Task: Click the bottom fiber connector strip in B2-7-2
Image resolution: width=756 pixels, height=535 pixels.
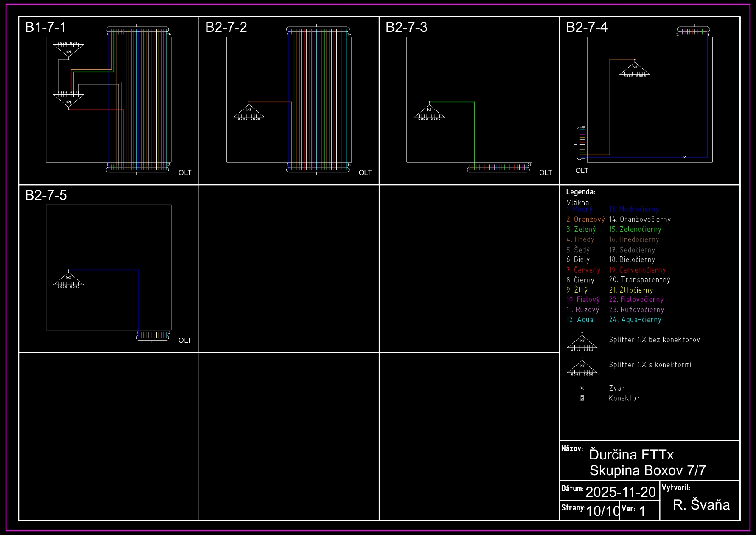Action: point(318,169)
